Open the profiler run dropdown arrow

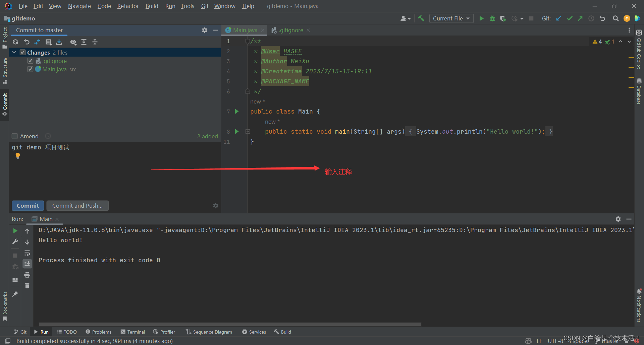click(x=522, y=19)
